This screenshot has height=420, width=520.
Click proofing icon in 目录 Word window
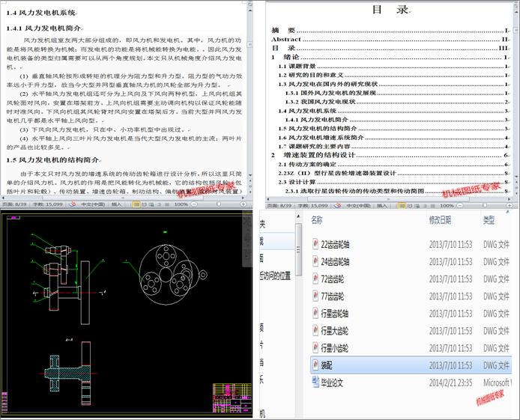coord(338,206)
